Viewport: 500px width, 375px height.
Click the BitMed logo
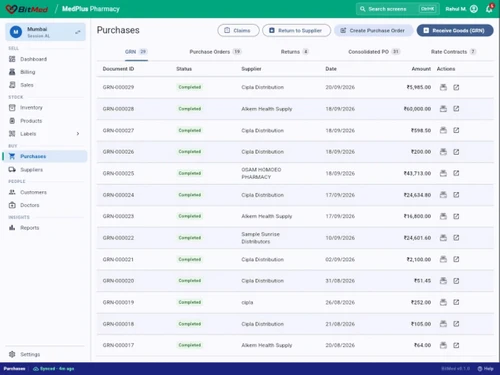tap(27, 9)
